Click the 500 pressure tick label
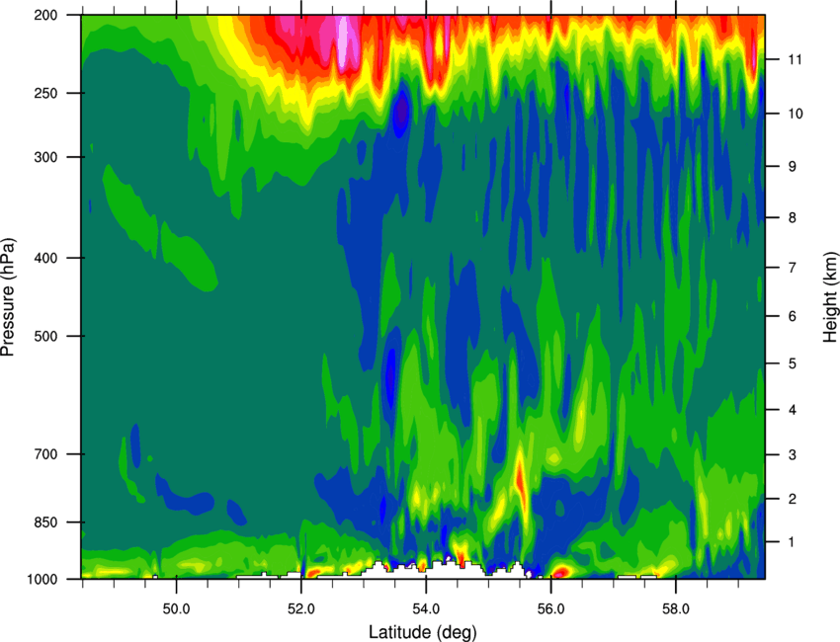Image resolution: width=840 pixels, height=642 pixels. click(46, 336)
